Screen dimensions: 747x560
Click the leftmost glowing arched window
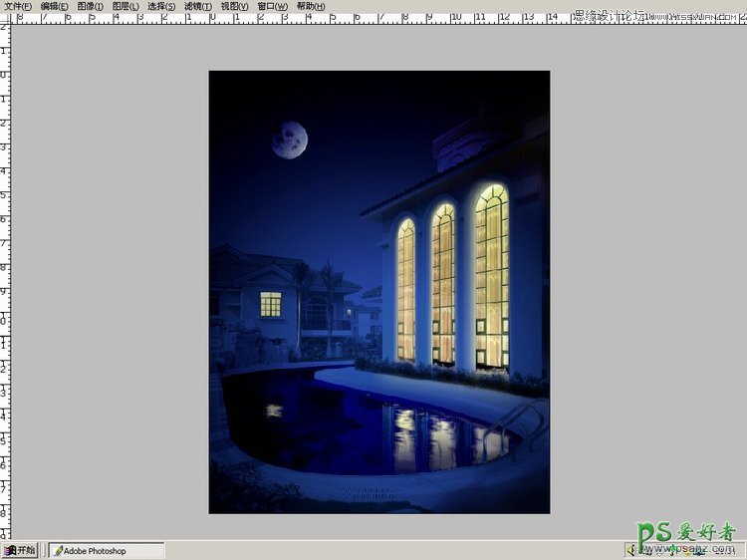coord(406,290)
